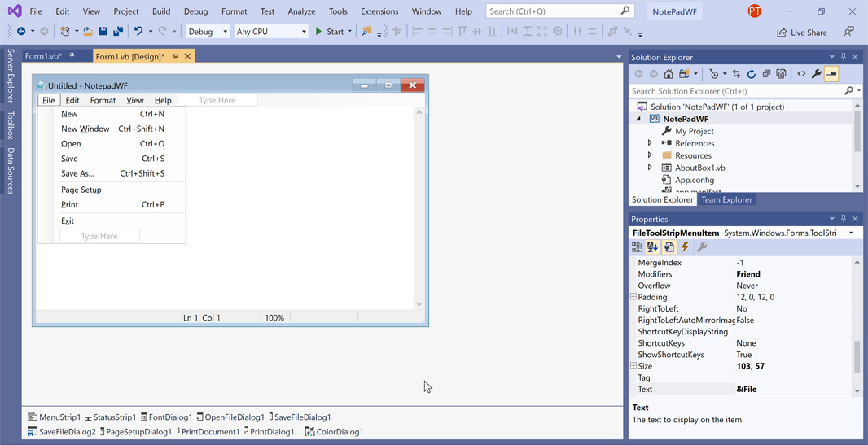Toggle the Alphabetical sort button in Properties
This screenshot has width=868, height=445.
point(653,247)
